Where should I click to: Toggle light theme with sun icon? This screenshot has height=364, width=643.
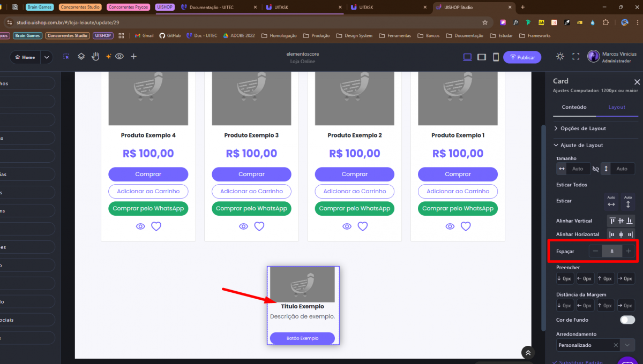(560, 57)
